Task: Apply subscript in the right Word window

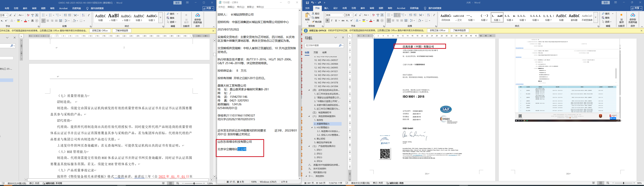Action: point(347,20)
